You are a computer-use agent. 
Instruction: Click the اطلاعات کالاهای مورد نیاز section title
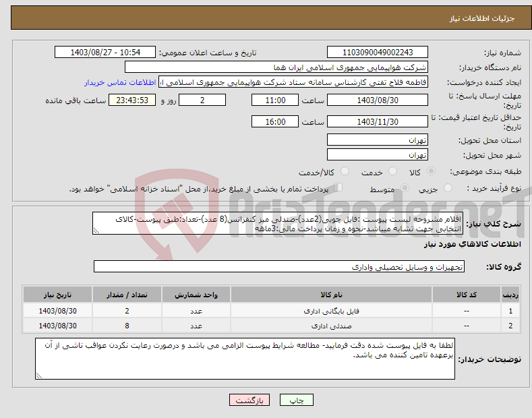tap(472, 244)
